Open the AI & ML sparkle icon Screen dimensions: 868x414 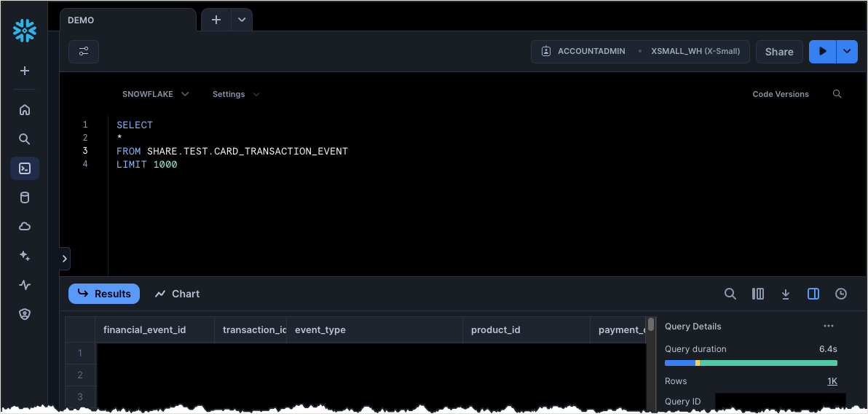[25, 256]
